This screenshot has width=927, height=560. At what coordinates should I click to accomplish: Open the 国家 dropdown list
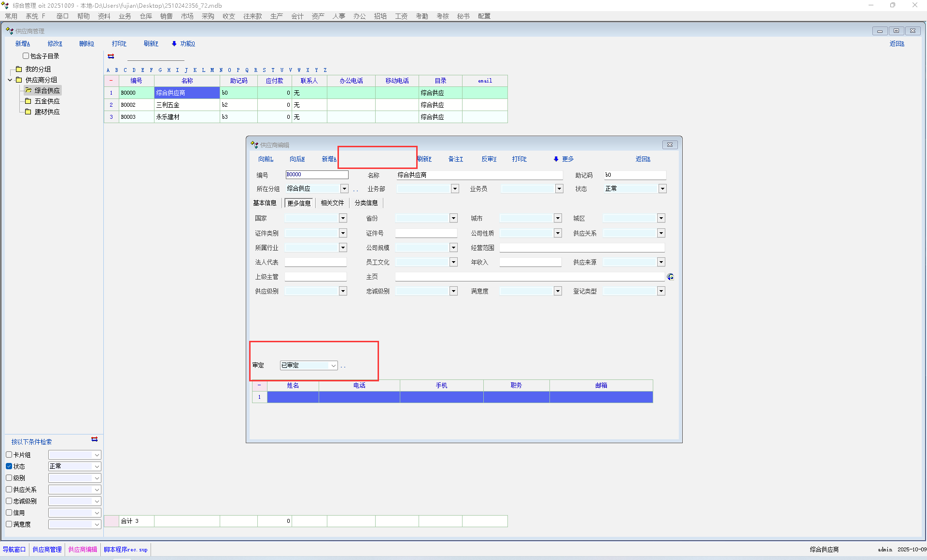tap(343, 218)
